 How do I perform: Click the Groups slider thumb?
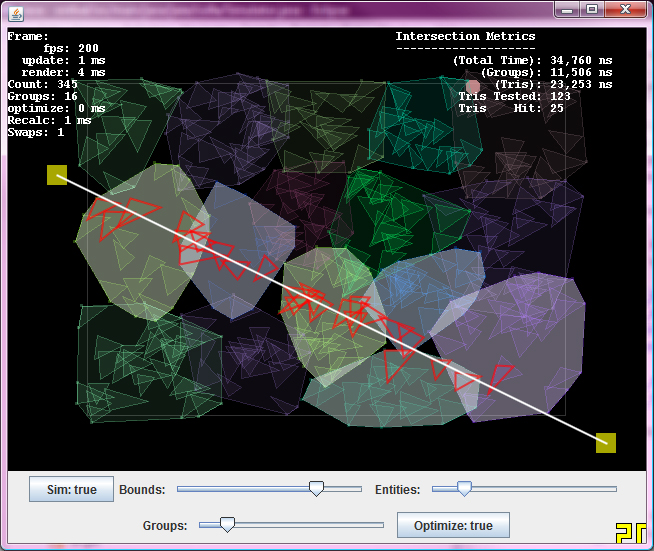point(227,525)
